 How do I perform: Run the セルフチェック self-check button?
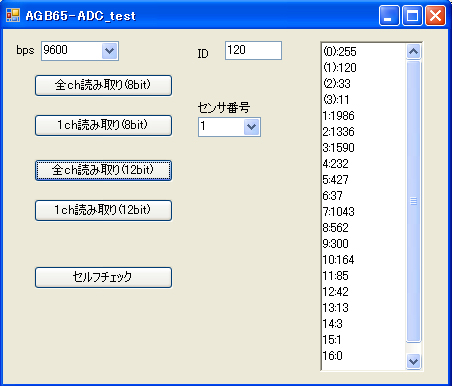click(103, 277)
